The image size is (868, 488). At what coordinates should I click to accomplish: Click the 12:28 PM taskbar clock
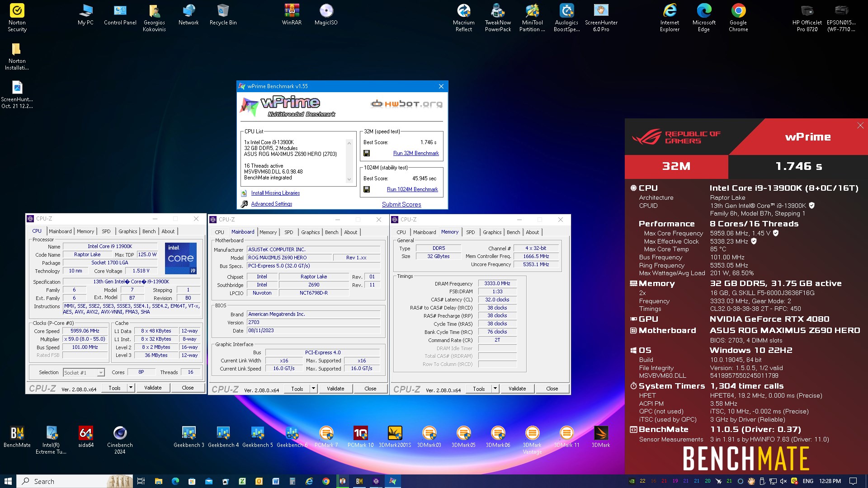click(830, 481)
